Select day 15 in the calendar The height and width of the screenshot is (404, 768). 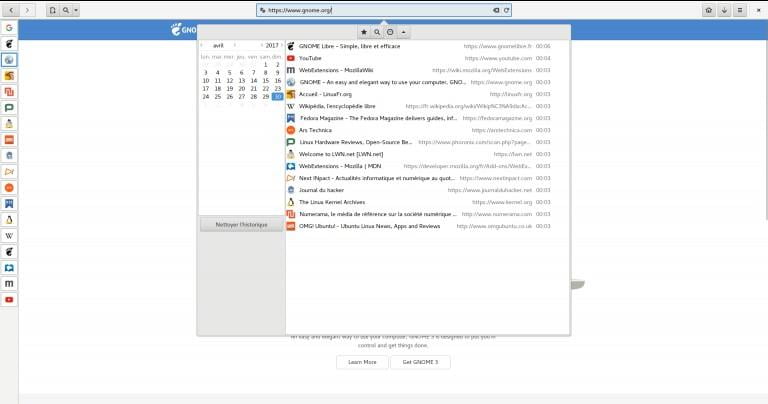pyautogui.click(x=265, y=81)
